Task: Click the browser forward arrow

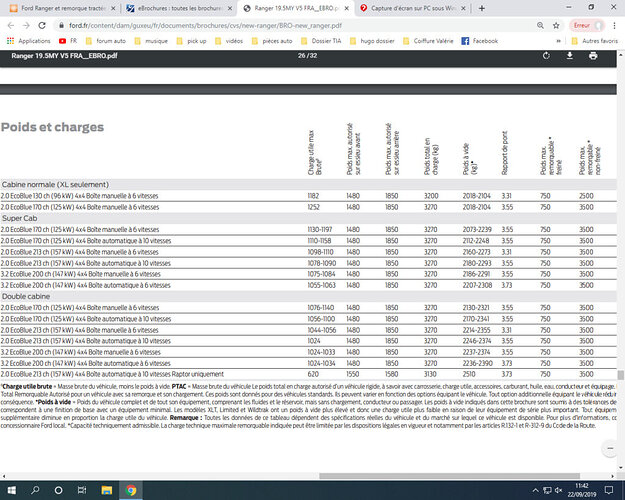Action: coord(26,26)
